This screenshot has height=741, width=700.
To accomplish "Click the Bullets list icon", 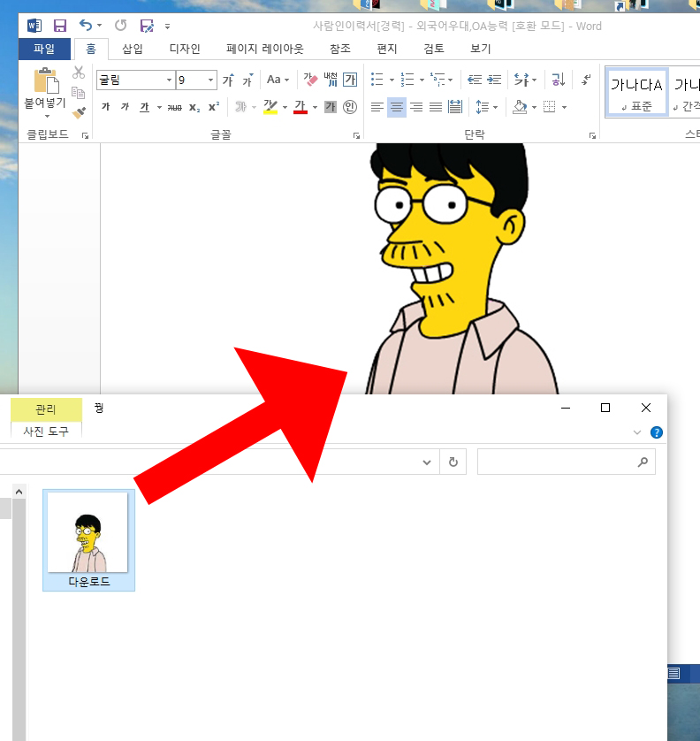I will pyautogui.click(x=377, y=80).
